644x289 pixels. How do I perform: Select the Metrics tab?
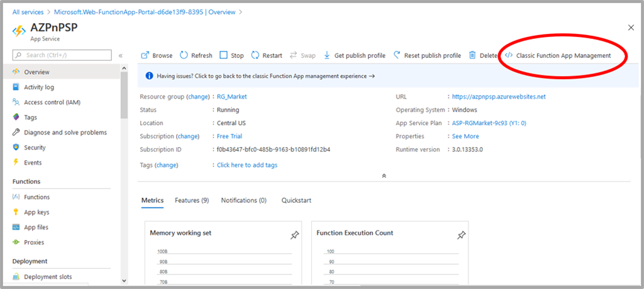coord(152,200)
